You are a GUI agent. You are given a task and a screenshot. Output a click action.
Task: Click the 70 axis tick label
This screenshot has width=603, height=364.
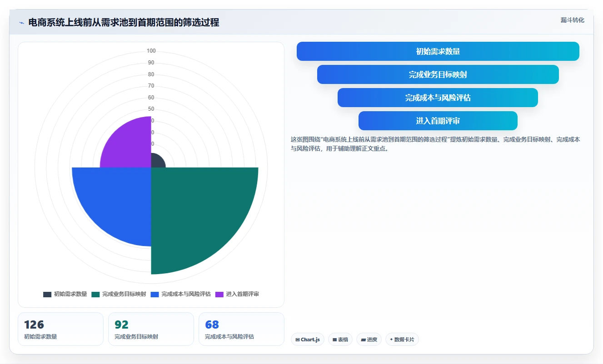151,86
